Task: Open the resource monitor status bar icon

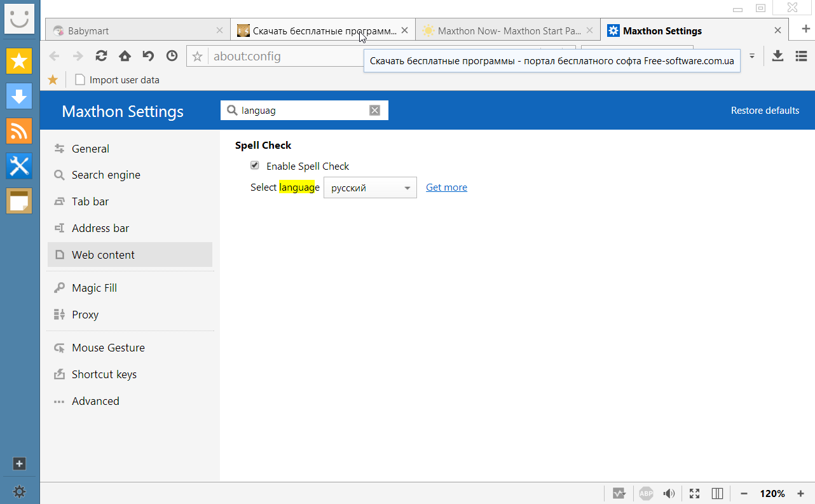Action: click(619, 493)
